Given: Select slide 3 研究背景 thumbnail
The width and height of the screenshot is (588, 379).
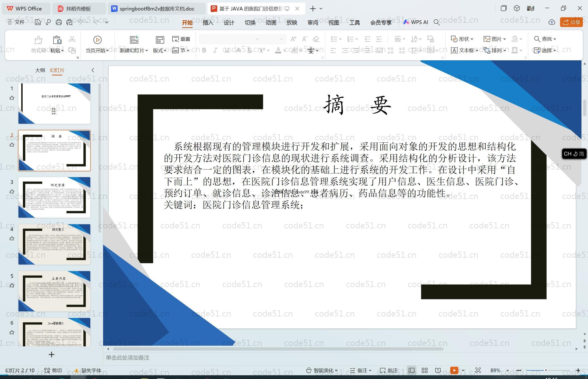Looking at the screenshot, I should (x=54, y=197).
